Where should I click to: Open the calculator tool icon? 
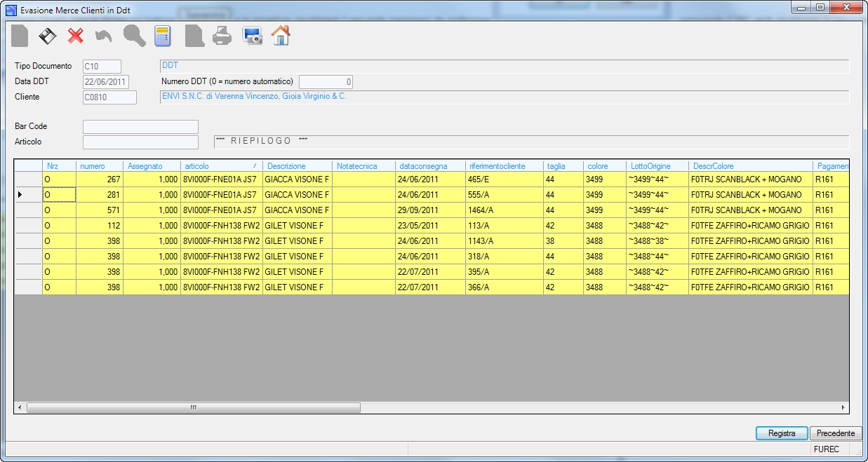coord(163,36)
